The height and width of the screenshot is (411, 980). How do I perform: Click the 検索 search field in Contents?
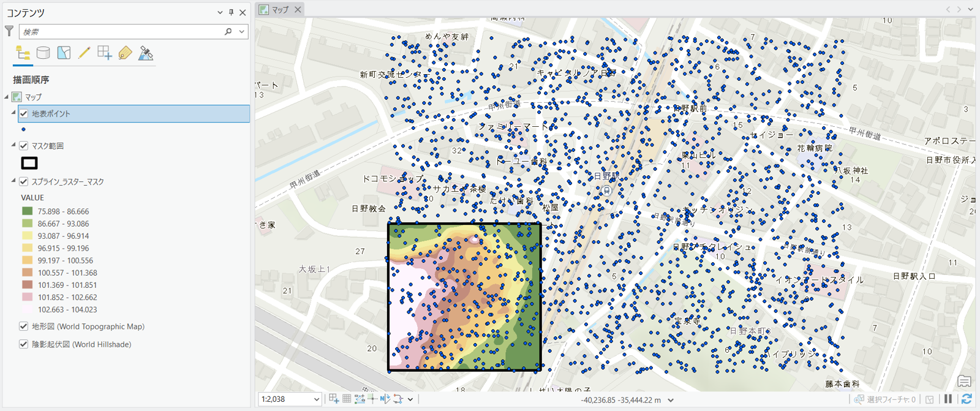[123, 32]
